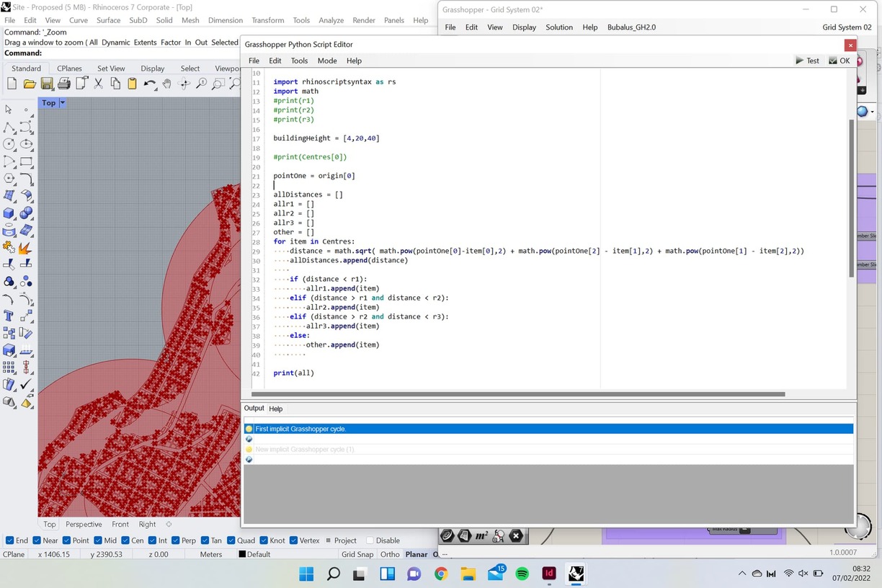Viewport: 882px width, 588px height.
Task: Select the Zoom Window icon
Action: tap(218, 84)
